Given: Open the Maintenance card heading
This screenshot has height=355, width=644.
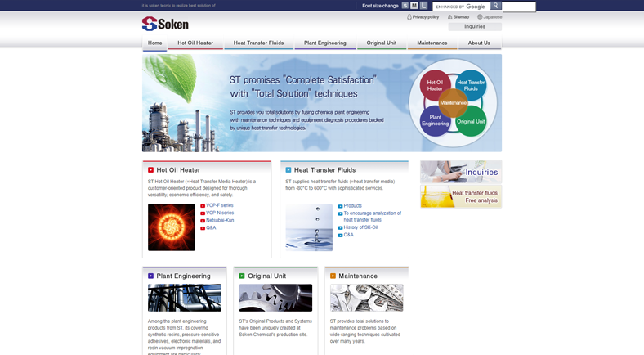Looking at the screenshot, I should pos(358,276).
